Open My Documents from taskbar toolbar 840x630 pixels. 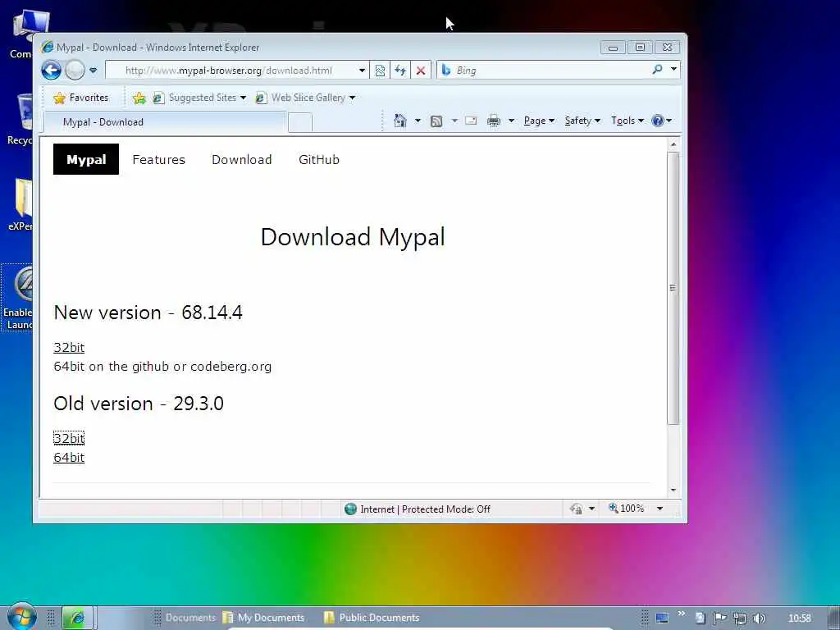click(263, 618)
